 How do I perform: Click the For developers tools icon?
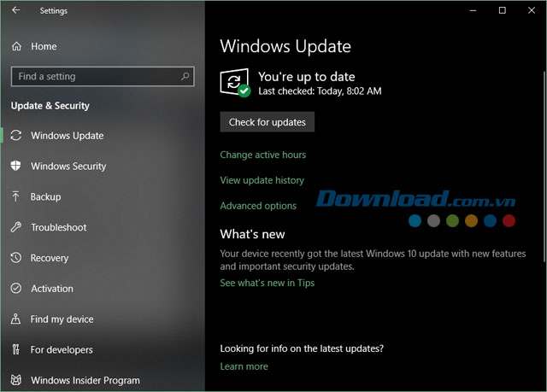(15, 349)
